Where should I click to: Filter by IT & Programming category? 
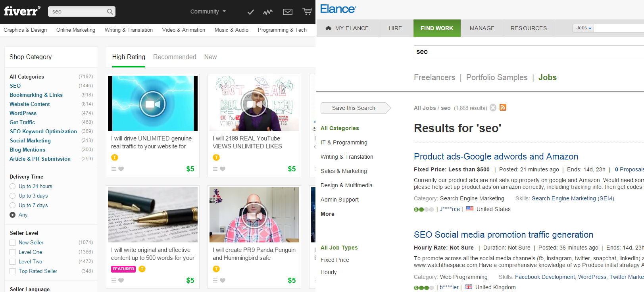pos(344,142)
